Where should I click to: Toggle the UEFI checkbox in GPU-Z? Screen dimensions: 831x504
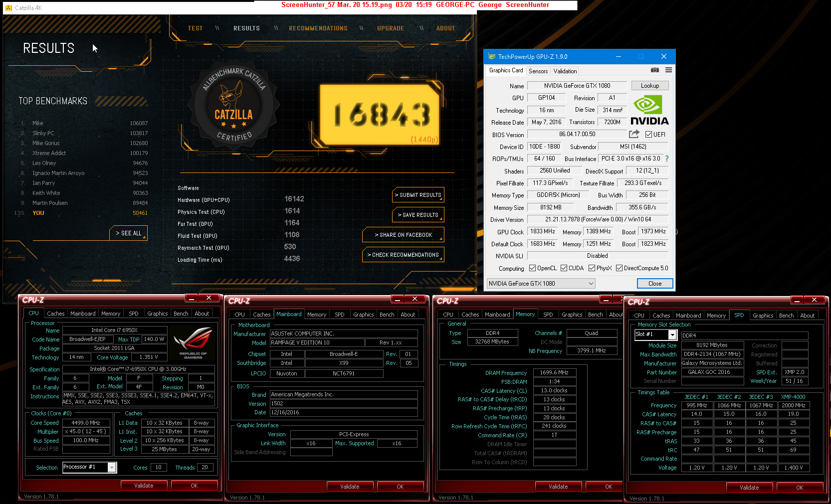coord(648,134)
